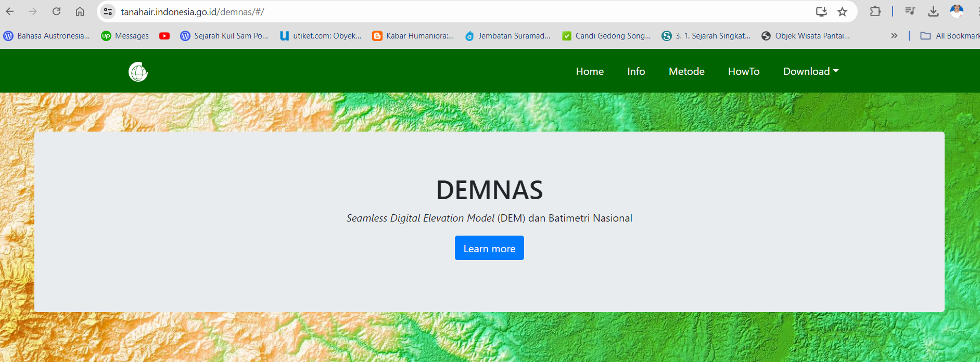Screen dimensions: 980x362
Task: Open the Chrome profile avatar
Action: coord(957,11)
